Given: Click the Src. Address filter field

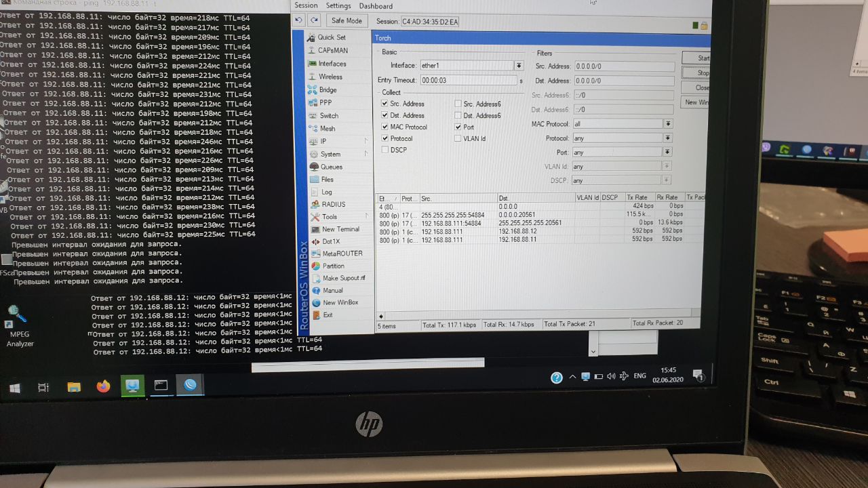Looking at the screenshot, I should (624, 66).
